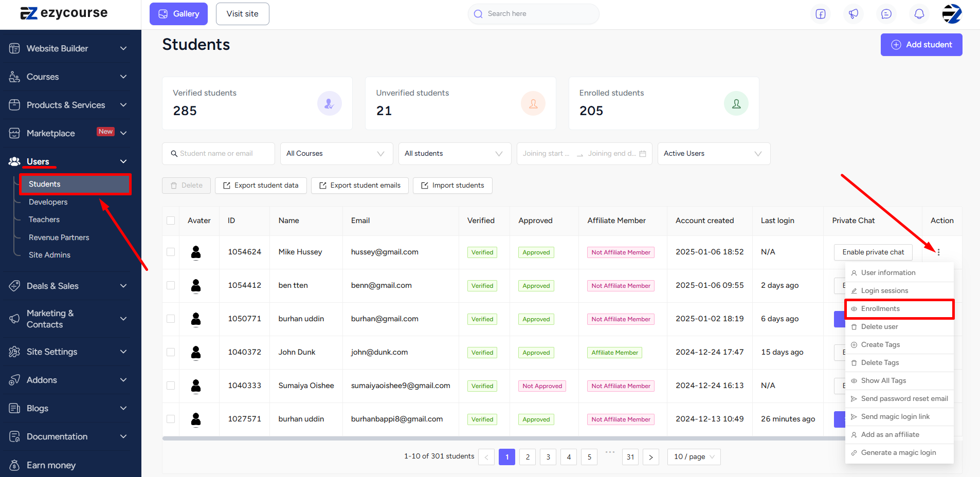The image size is (980, 477).
Task: Check the box for ben tten row
Action: (x=171, y=285)
